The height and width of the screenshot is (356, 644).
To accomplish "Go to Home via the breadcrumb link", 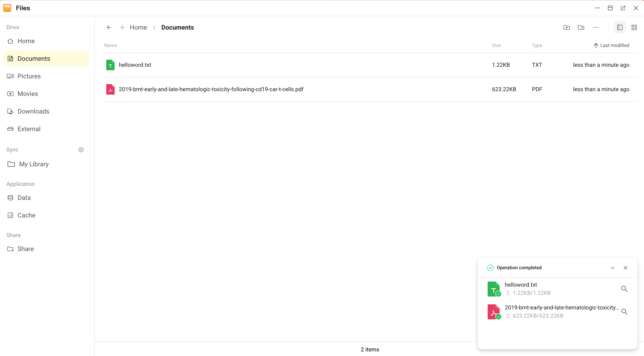I will click(138, 28).
